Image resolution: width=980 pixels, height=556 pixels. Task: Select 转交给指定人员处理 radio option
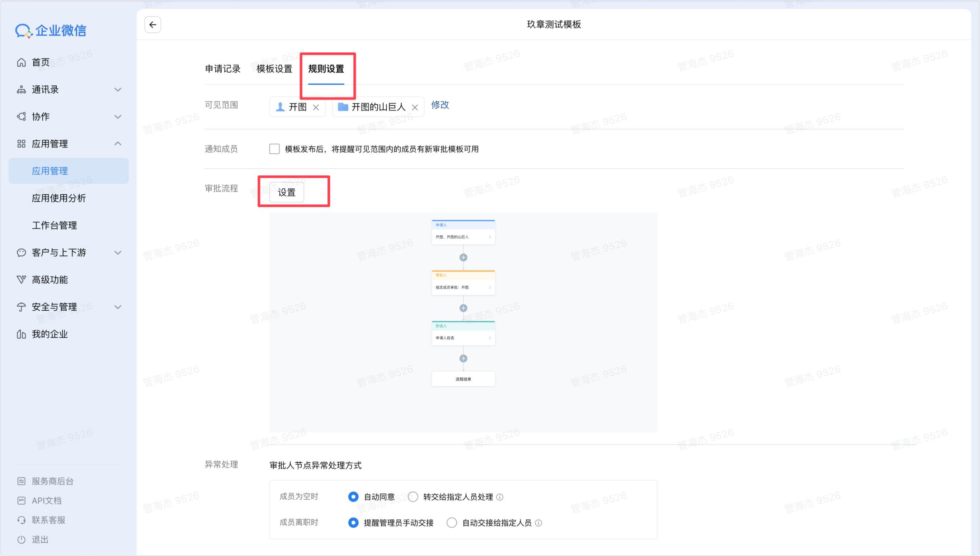pyautogui.click(x=413, y=497)
